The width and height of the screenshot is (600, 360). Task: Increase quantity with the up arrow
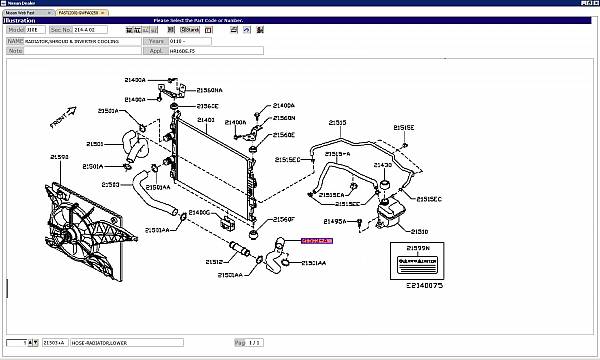click(31, 343)
